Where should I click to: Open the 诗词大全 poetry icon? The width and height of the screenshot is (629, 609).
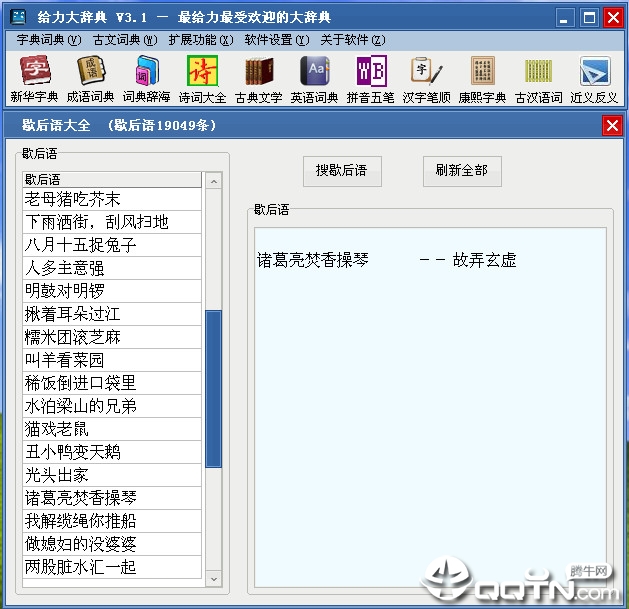202,79
